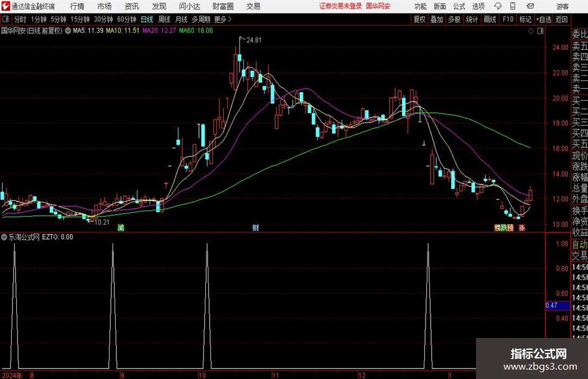The image size is (588, 379).
Task: Click the 国华网安(日线 前复权) chart title
Action: coord(32,30)
